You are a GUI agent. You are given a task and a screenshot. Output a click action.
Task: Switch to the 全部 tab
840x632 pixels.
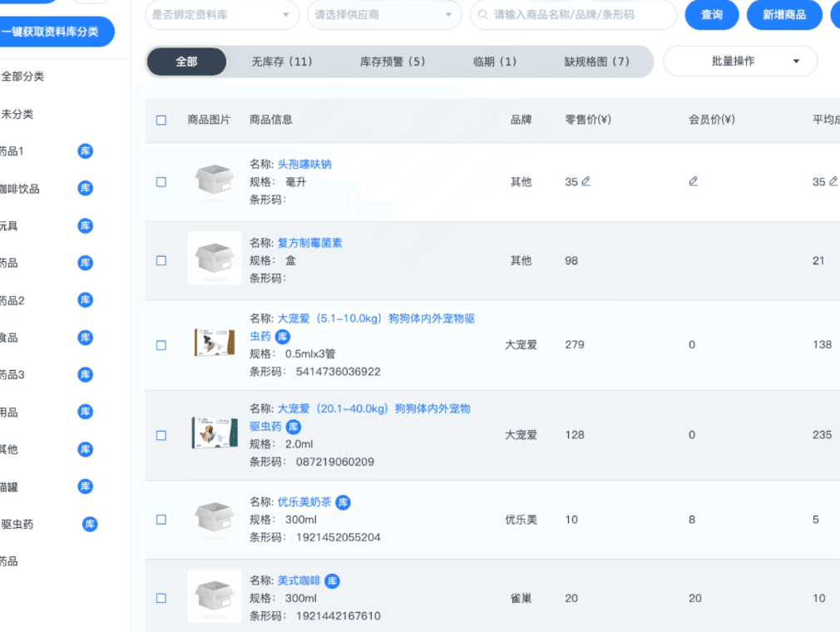(186, 62)
